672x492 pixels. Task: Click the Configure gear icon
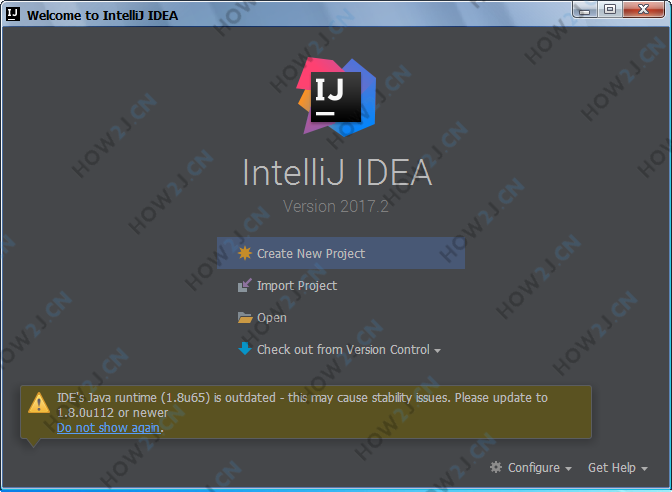point(496,467)
